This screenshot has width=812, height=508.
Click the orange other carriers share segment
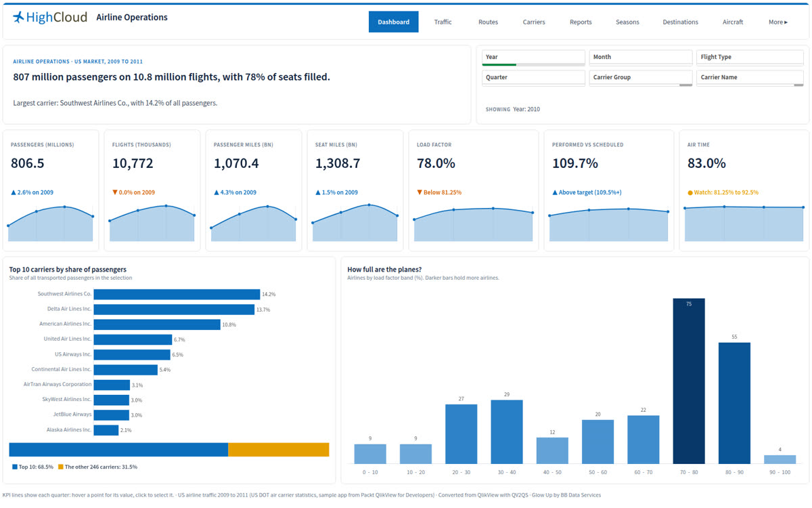[279, 450]
